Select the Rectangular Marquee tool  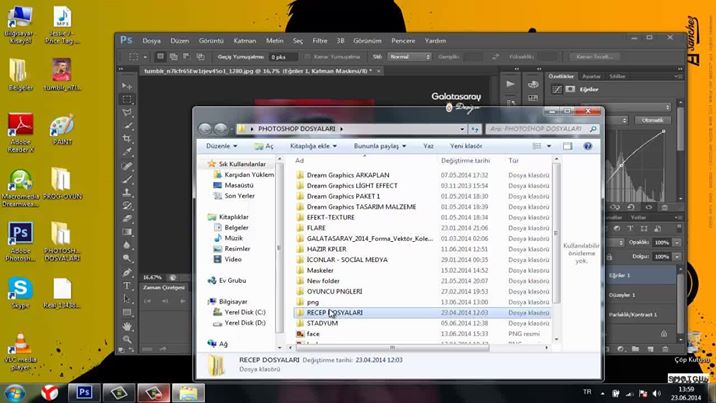coord(127,99)
